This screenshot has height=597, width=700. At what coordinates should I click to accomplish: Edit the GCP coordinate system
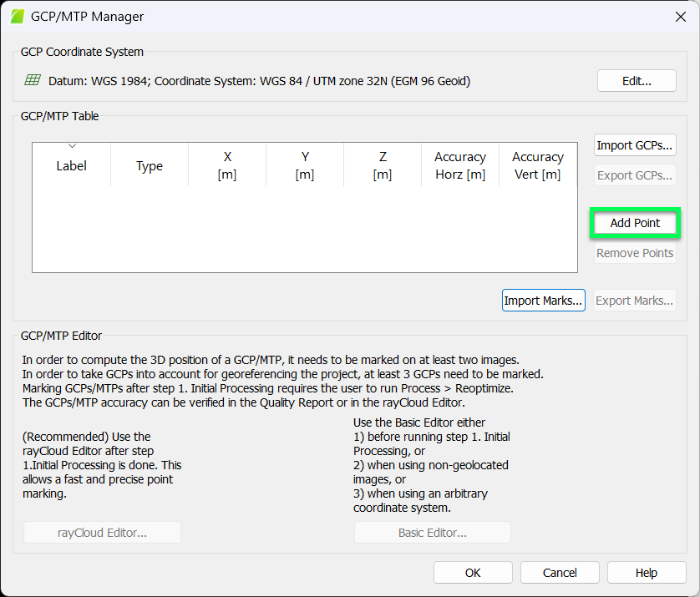click(x=637, y=80)
